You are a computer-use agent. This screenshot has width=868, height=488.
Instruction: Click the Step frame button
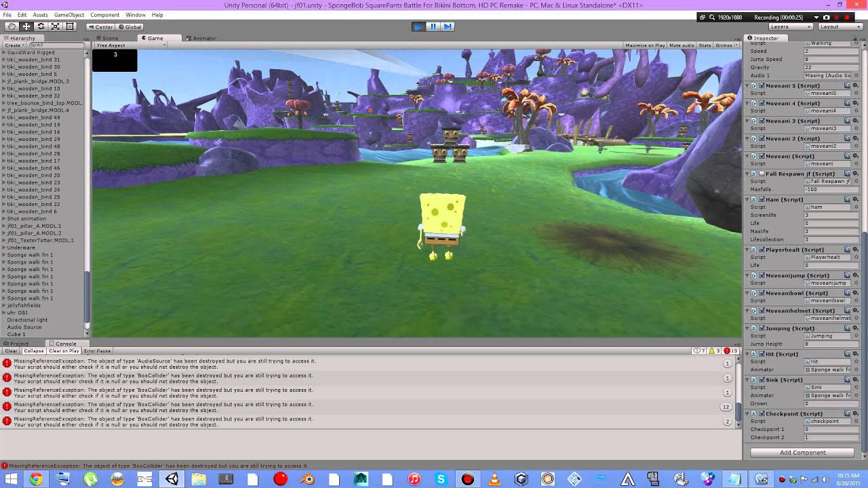click(x=448, y=26)
